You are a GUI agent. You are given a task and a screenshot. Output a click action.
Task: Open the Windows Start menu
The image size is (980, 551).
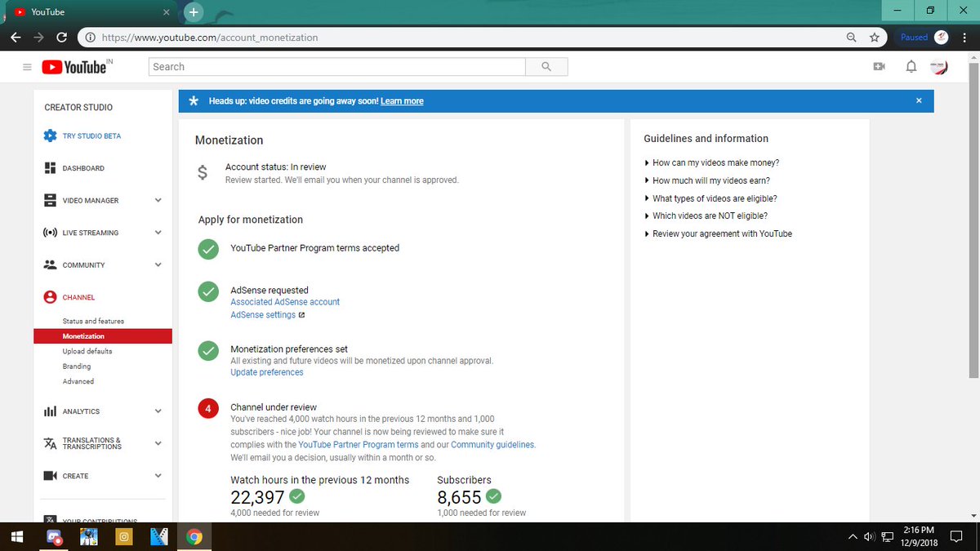point(17,536)
